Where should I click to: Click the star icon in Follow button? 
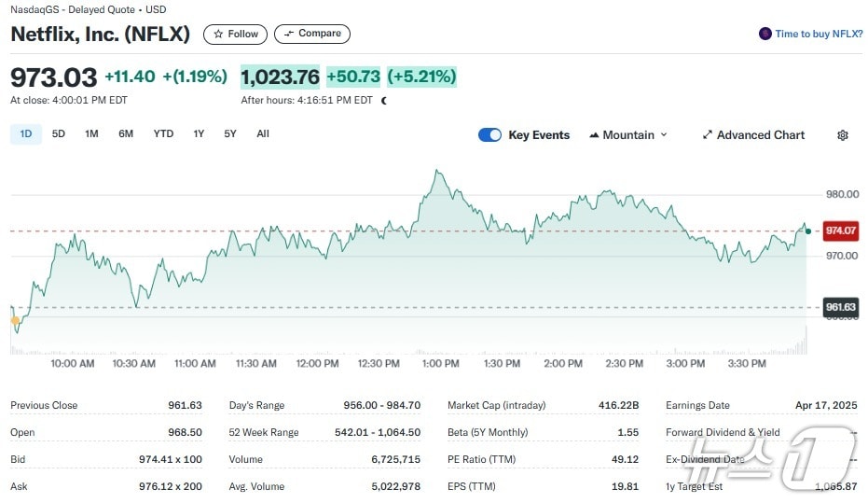218,34
